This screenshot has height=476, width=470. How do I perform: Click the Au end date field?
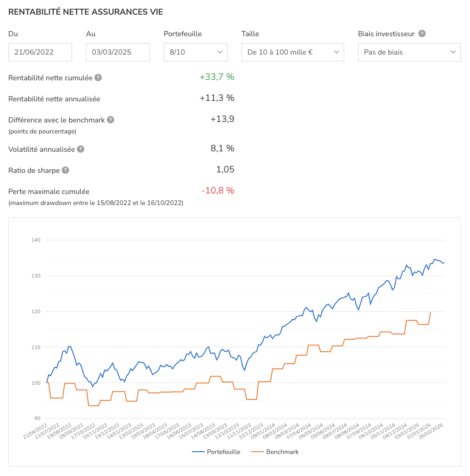coord(117,52)
